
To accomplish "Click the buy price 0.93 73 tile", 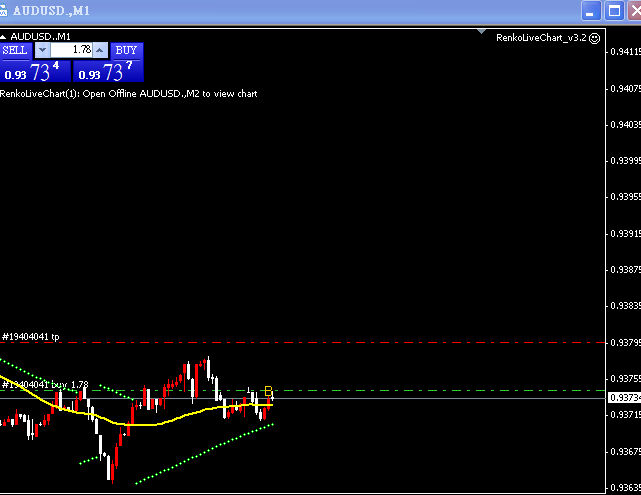I will (x=108, y=71).
